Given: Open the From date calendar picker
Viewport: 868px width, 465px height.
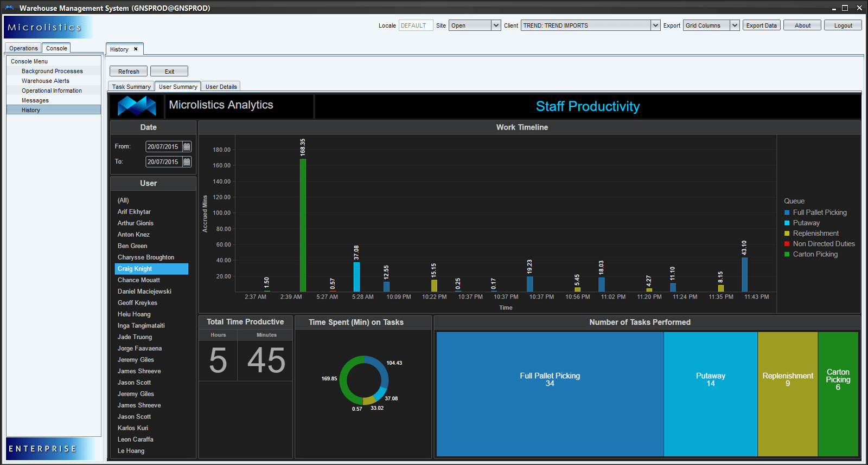Looking at the screenshot, I should pyautogui.click(x=187, y=147).
